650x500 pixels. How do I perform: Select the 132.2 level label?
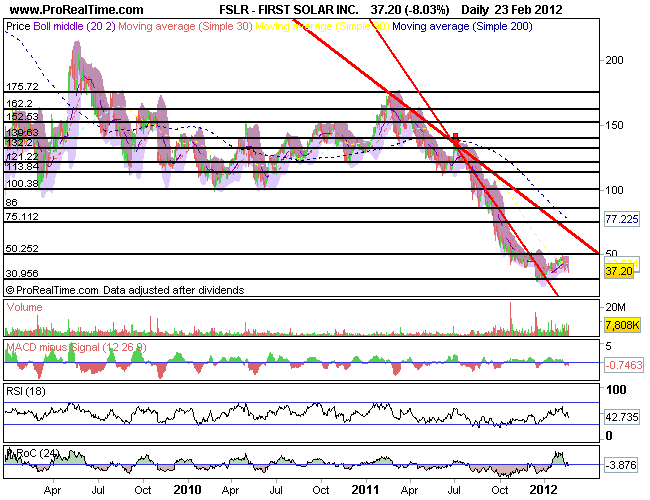pyautogui.click(x=19, y=143)
